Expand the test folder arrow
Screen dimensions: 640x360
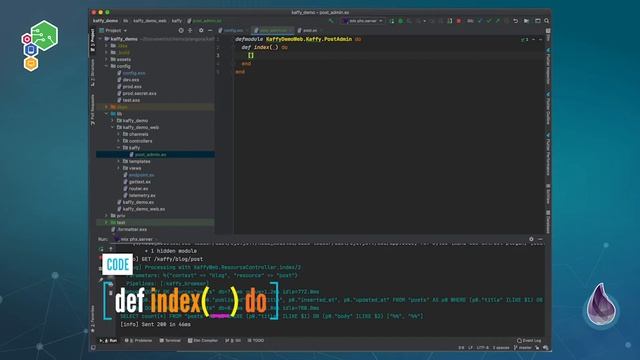[107, 222]
